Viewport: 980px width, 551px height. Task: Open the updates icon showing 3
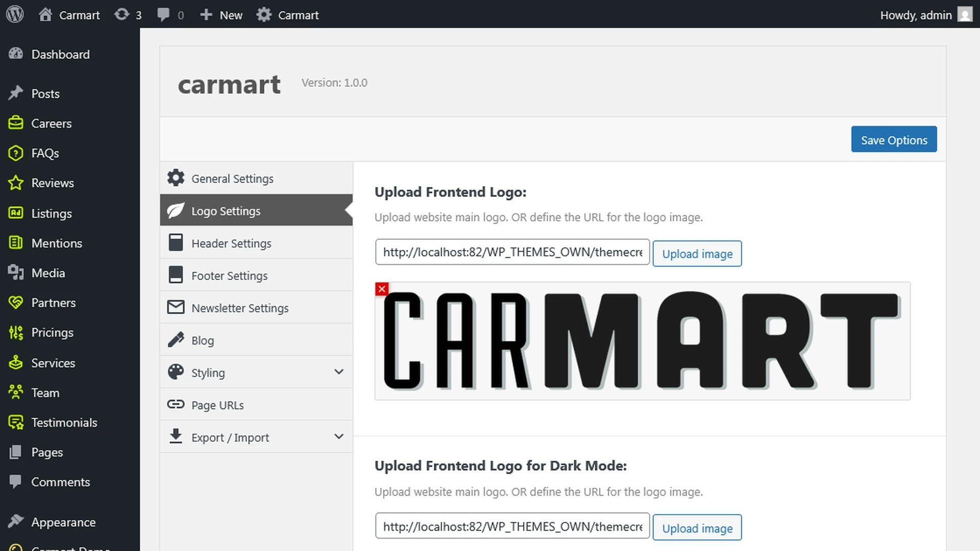(x=121, y=15)
